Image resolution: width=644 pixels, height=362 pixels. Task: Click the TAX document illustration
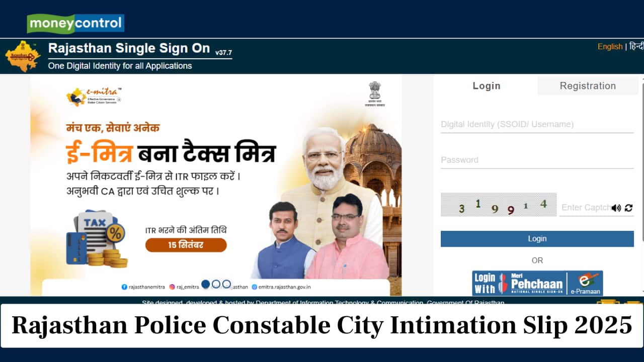[x=97, y=239]
